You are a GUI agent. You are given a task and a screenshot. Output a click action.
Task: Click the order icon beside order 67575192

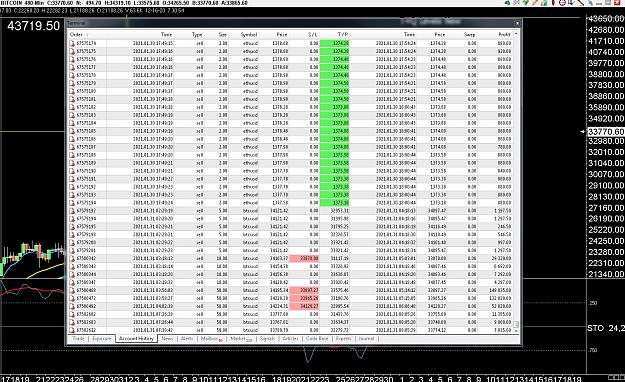tap(72, 187)
